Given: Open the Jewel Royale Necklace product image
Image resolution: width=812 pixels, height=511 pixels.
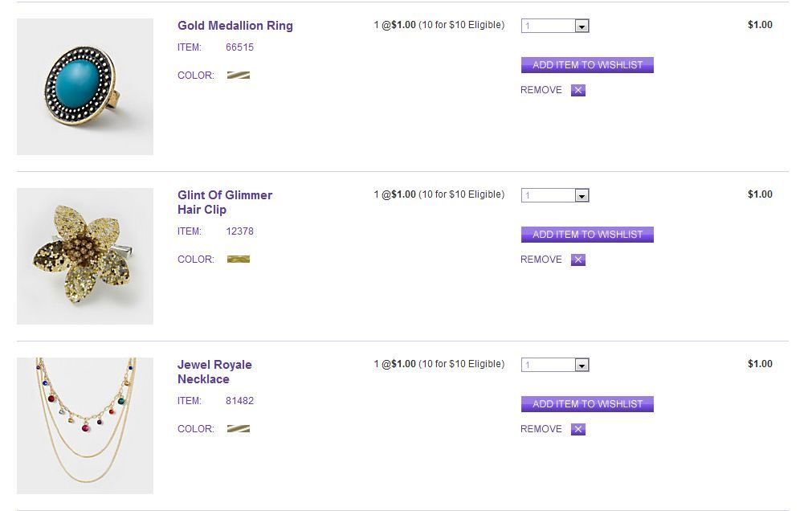Looking at the screenshot, I should tap(85, 426).
